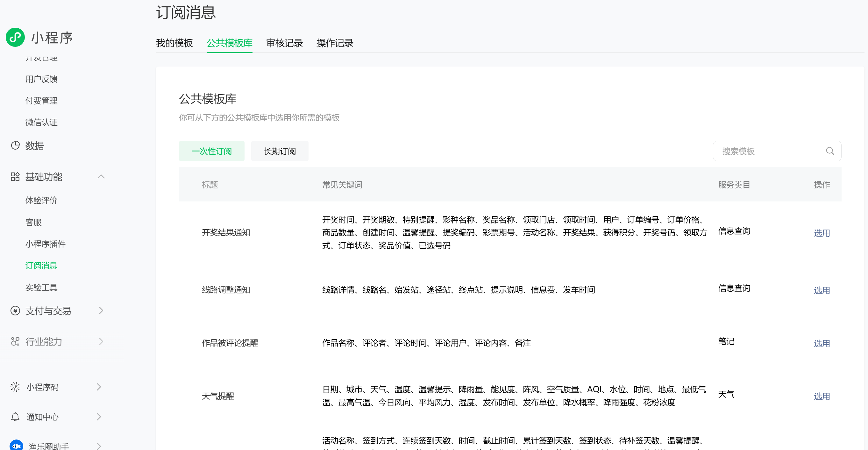The height and width of the screenshot is (450, 868).
Task: Click the 渔乐圈助手 fish avatar icon
Action: point(16,445)
